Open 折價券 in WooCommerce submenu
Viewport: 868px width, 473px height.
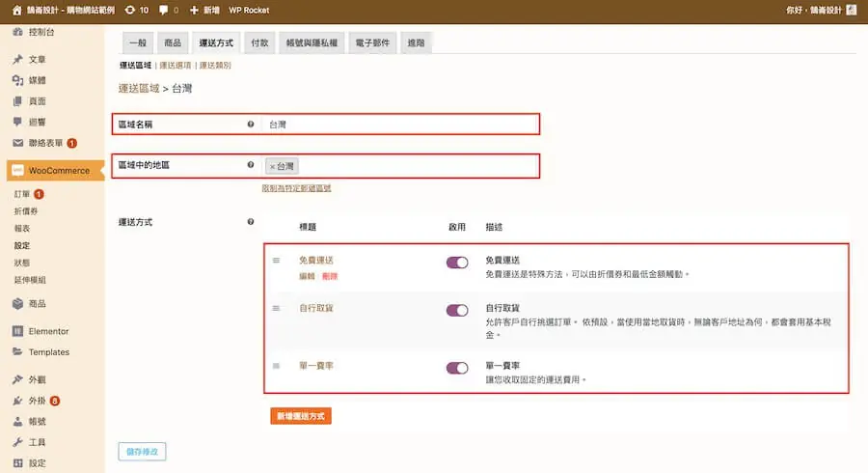click(26, 211)
